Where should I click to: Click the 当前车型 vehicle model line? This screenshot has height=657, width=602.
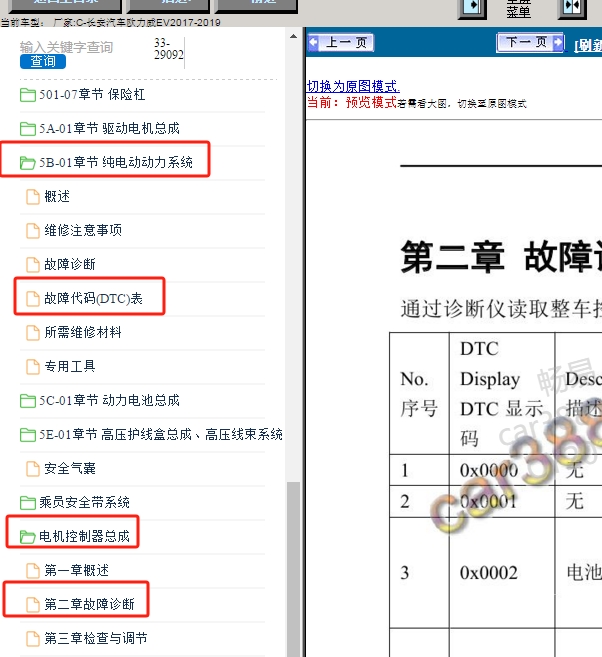(x=111, y=23)
